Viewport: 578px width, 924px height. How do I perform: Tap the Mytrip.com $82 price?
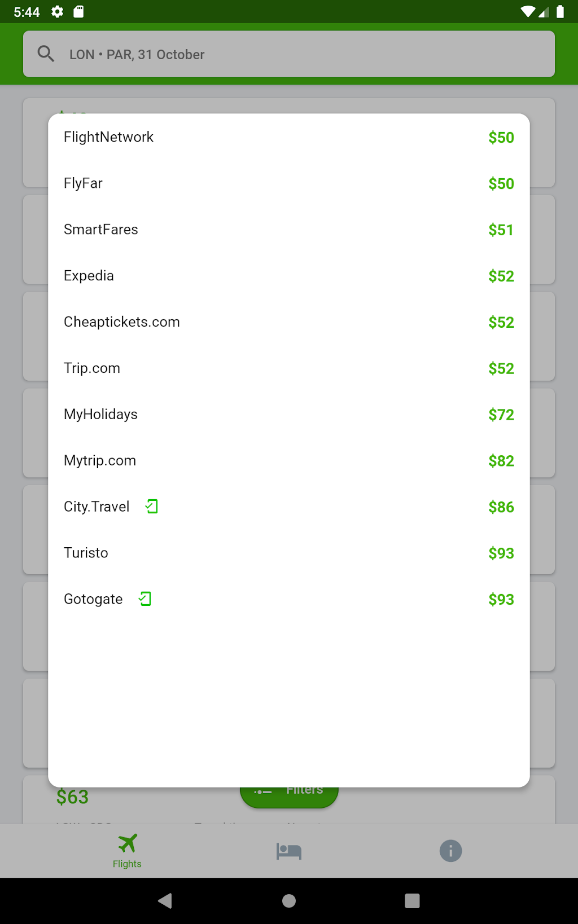(501, 461)
